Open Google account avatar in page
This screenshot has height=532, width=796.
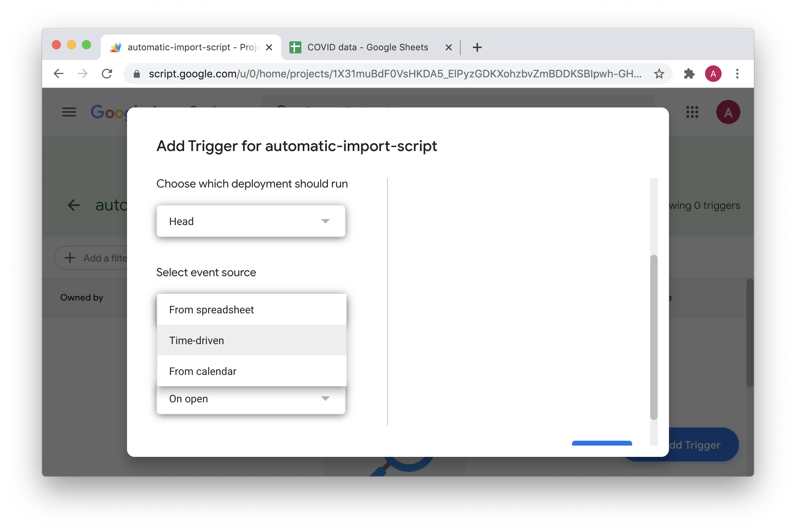pos(728,112)
